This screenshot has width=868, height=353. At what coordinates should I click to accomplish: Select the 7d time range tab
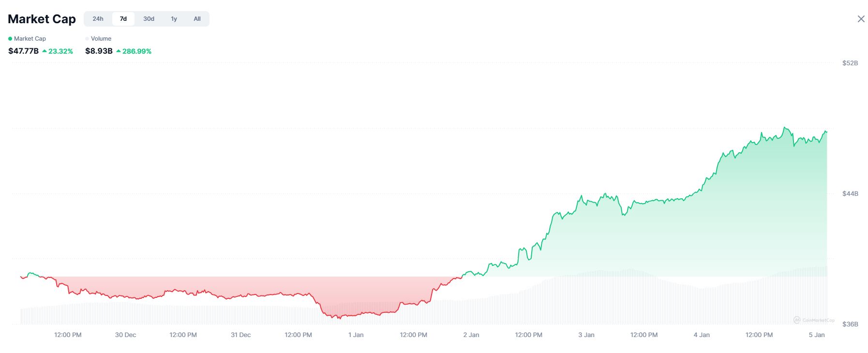tap(123, 19)
